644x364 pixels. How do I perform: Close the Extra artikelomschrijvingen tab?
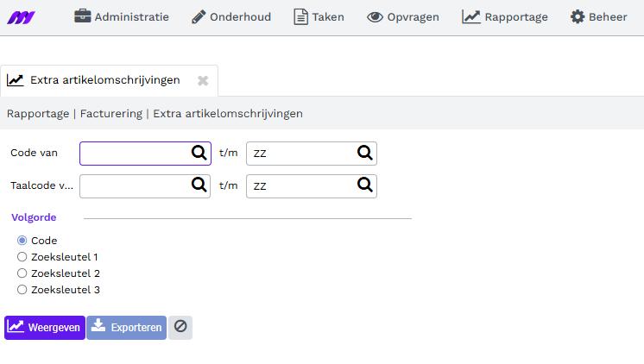tap(203, 80)
